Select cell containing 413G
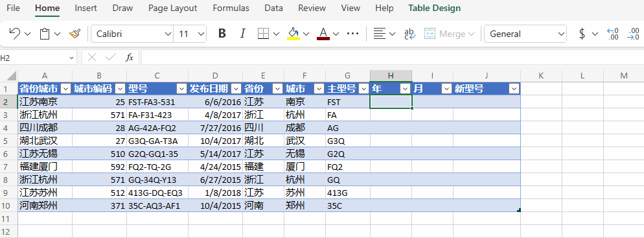 347,193
